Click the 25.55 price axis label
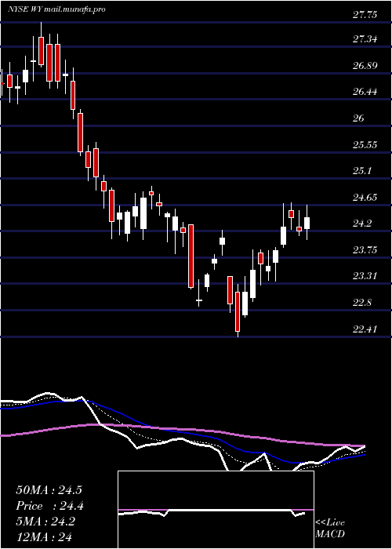Image resolution: width=392 pixels, height=549 pixels. tap(365, 144)
